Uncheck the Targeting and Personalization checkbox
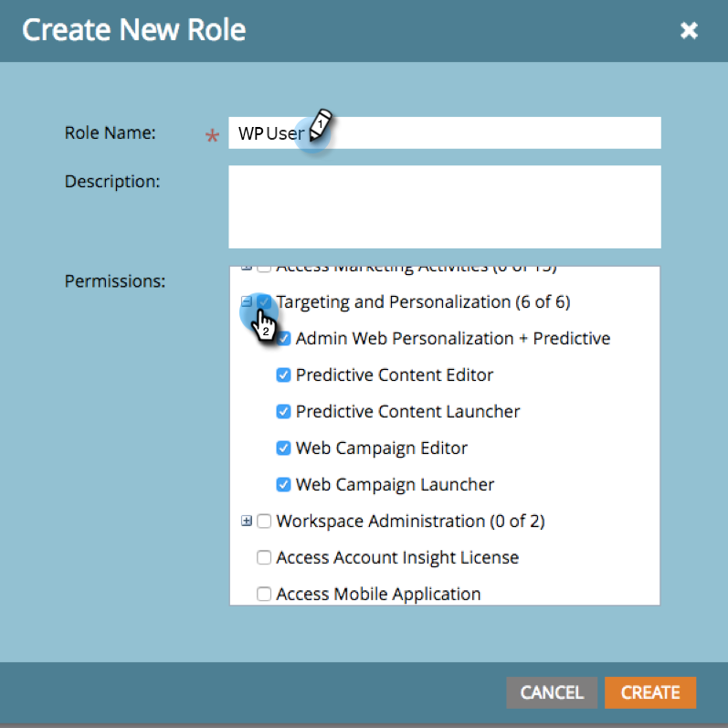The height and width of the screenshot is (728, 728). coord(264,301)
